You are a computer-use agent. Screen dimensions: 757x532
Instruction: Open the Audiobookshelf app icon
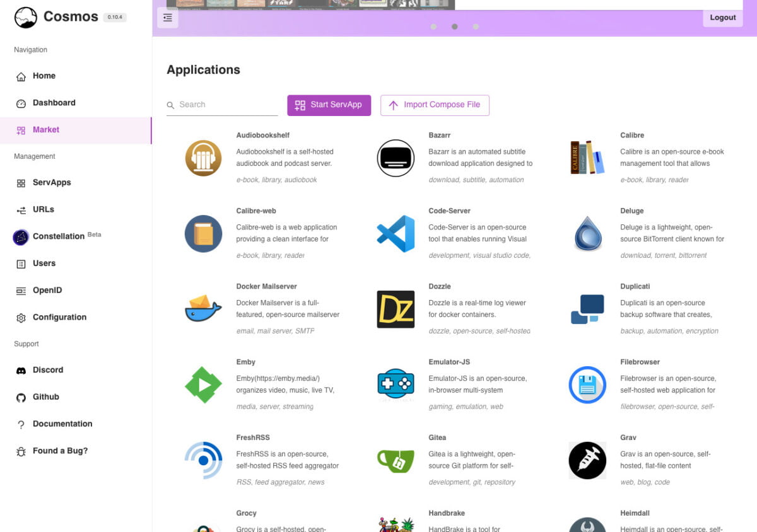(x=202, y=158)
